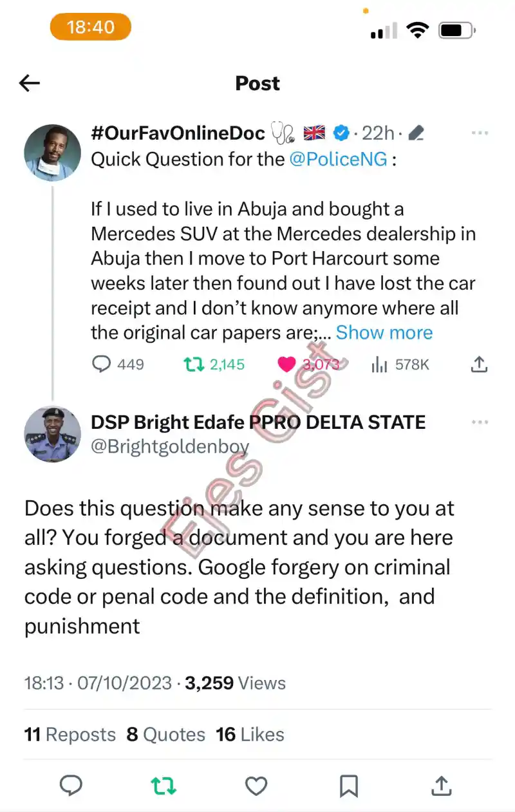Bookmark the reply using the bookmark icon
The image size is (515, 812).
click(349, 786)
